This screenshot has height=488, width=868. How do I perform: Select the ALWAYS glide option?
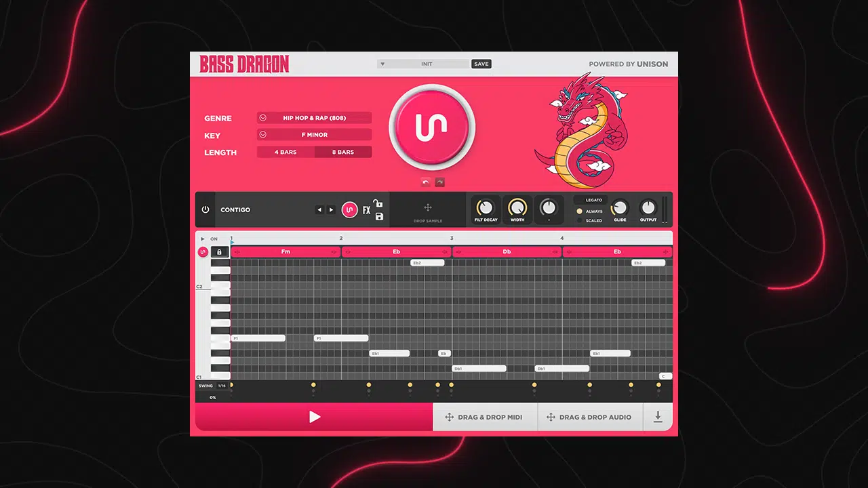coord(590,211)
